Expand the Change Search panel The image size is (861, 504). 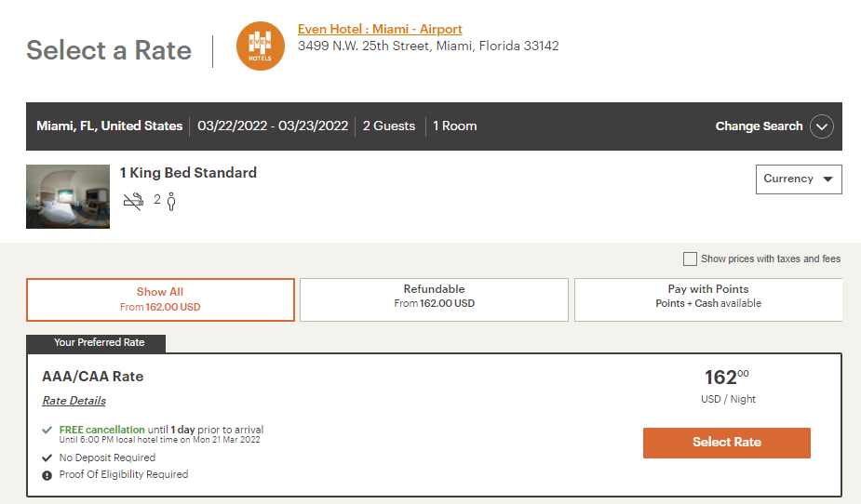759,126
